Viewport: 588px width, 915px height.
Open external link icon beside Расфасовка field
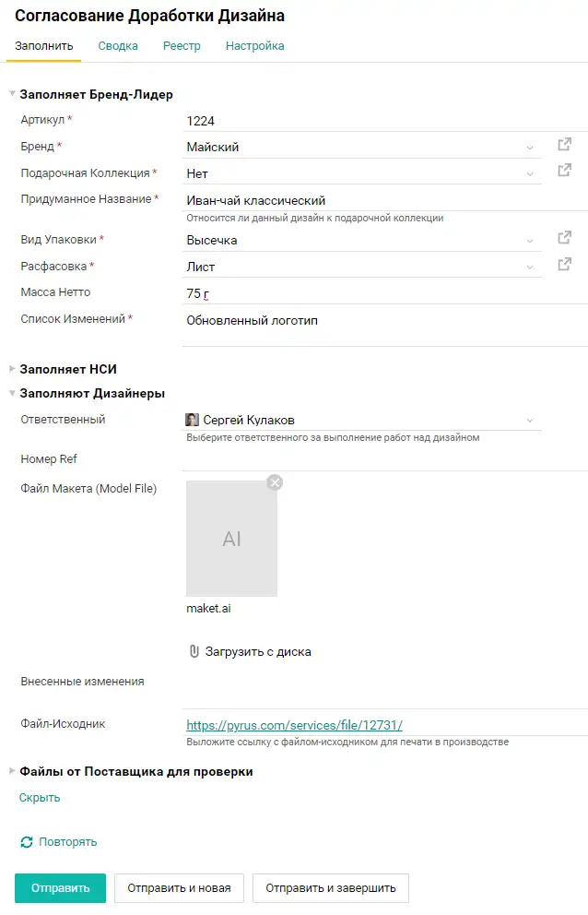pyautogui.click(x=564, y=265)
